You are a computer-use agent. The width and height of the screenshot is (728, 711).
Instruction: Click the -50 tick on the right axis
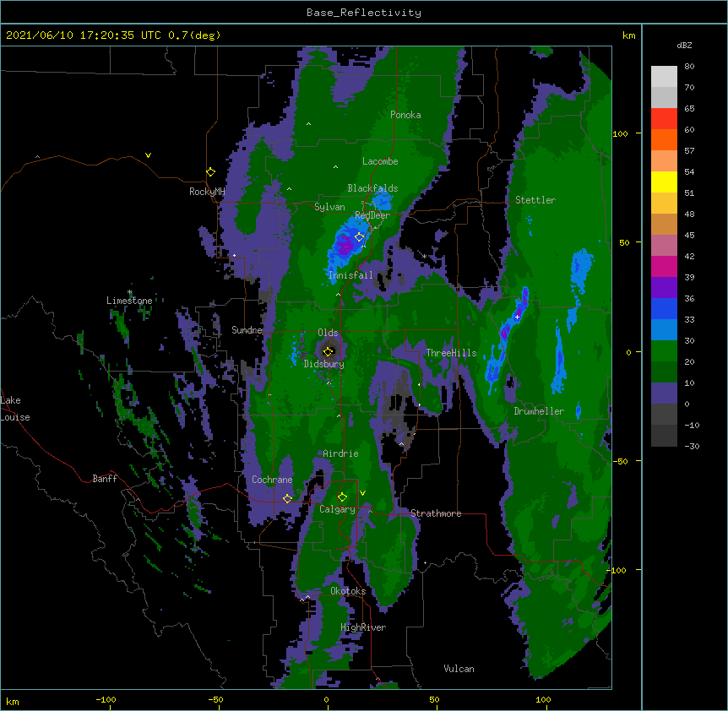(x=620, y=461)
